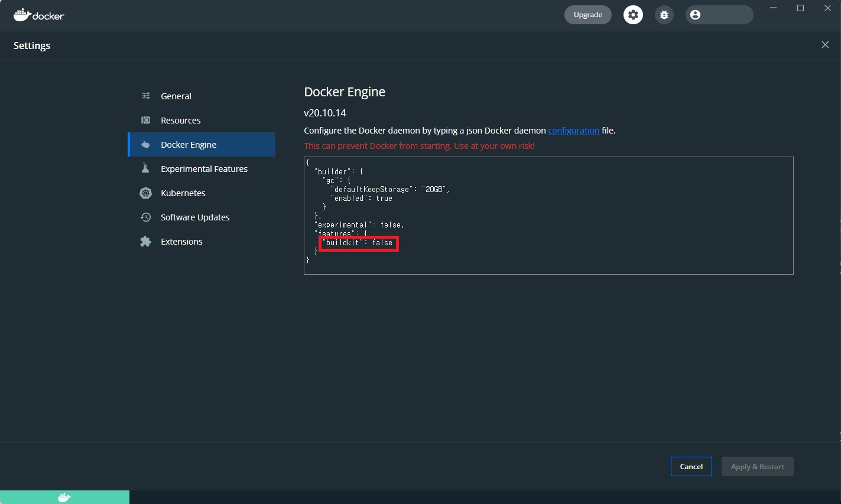Screen dimensions: 841x504
Task: Click the "buildkit": false line
Action: [358, 243]
